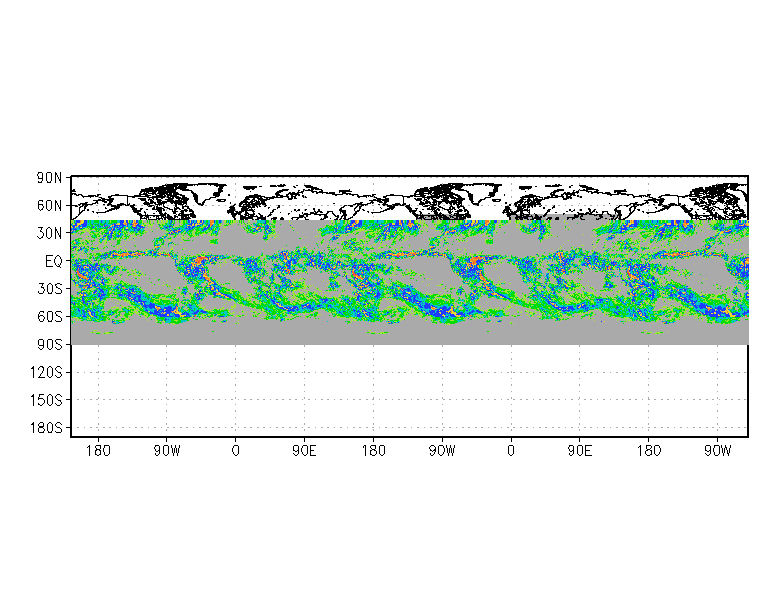Select the 120S axis label
The height and width of the screenshot is (612, 784).
pos(47,372)
